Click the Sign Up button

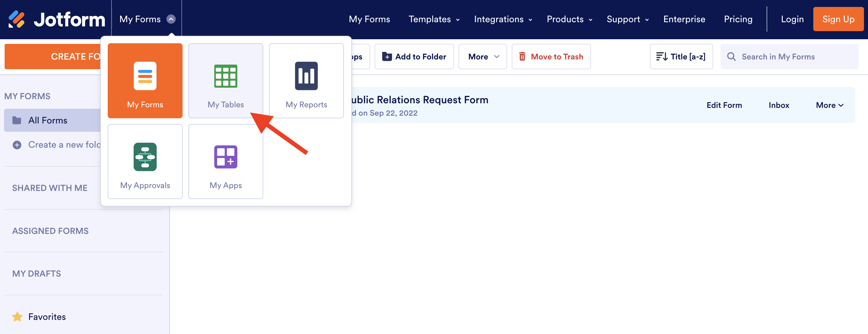[x=838, y=19]
